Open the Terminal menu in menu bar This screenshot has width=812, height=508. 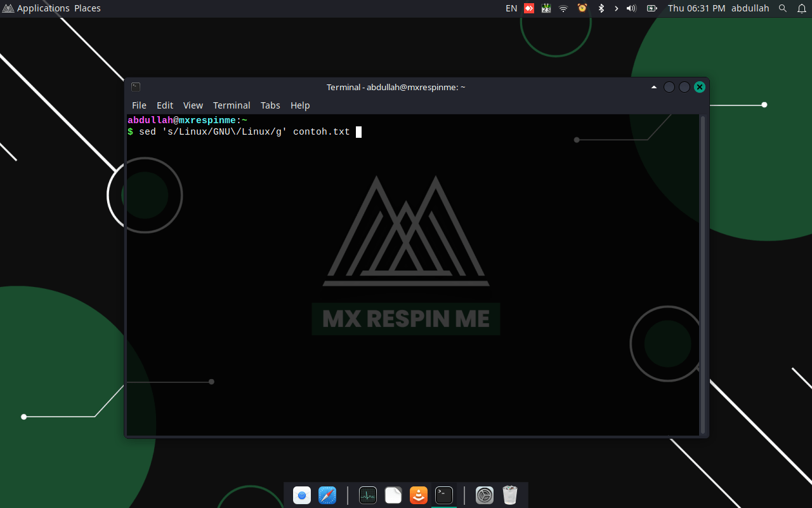click(232, 105)
